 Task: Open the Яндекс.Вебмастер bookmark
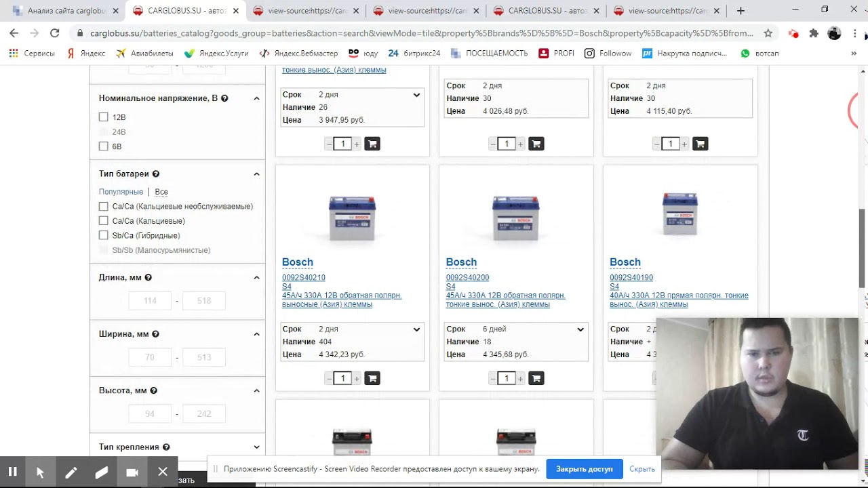298,54
